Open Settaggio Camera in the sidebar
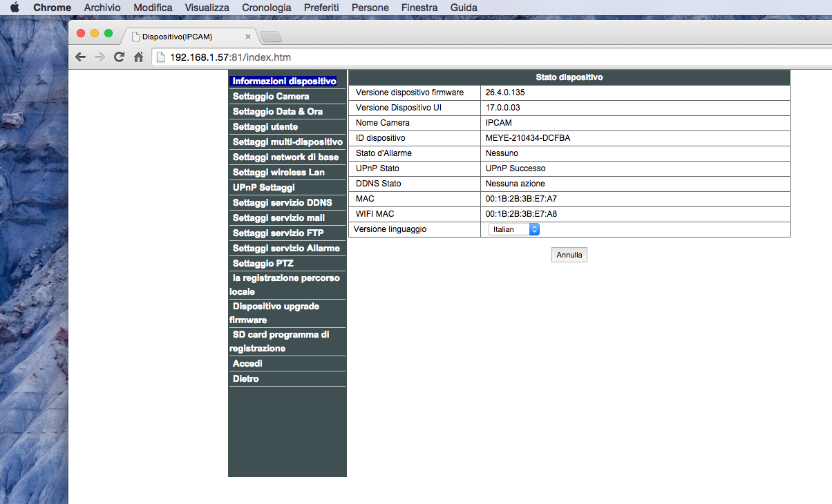The height and width of the screenshot is (504, 832). (x=271, y=97)
